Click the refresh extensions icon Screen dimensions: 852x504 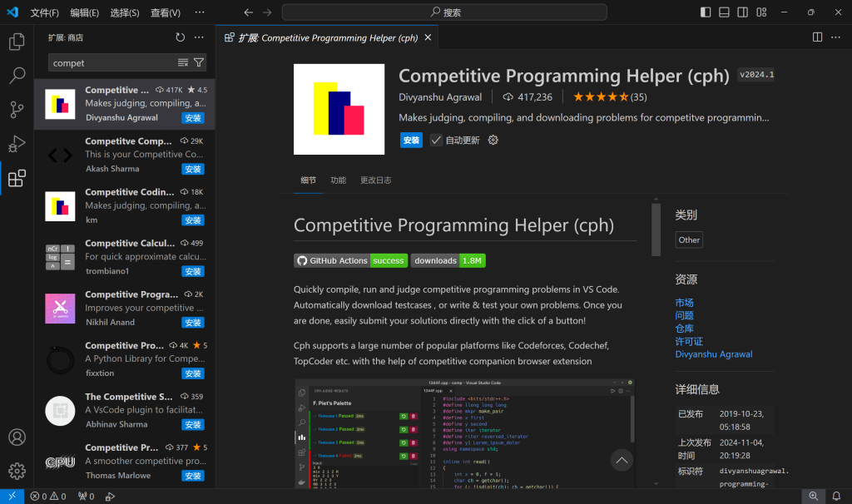point(181,37)
